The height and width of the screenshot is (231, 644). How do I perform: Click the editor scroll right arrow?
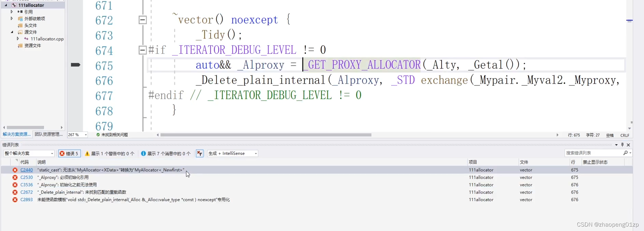coord(557,135)
